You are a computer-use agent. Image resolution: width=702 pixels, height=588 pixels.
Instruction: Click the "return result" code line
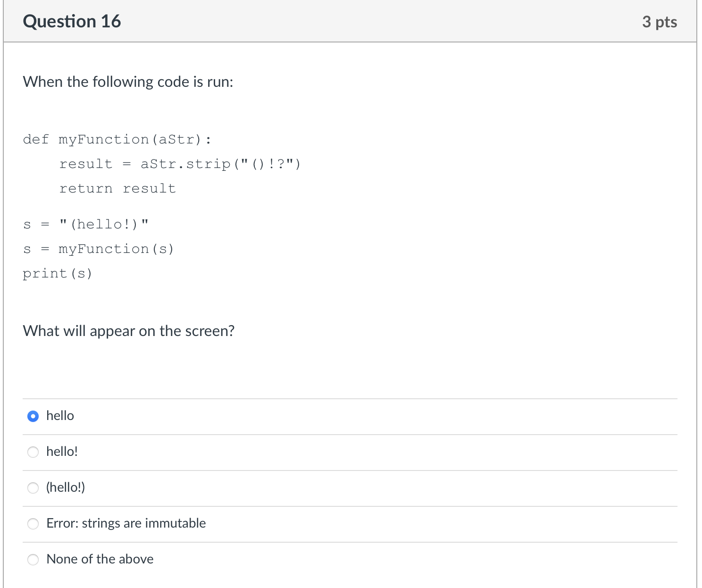(117, 189)
